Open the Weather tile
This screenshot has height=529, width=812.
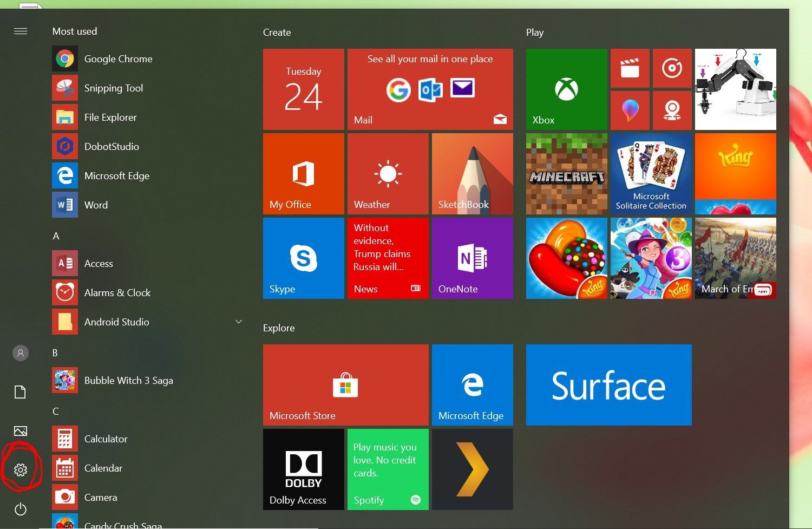388,174
